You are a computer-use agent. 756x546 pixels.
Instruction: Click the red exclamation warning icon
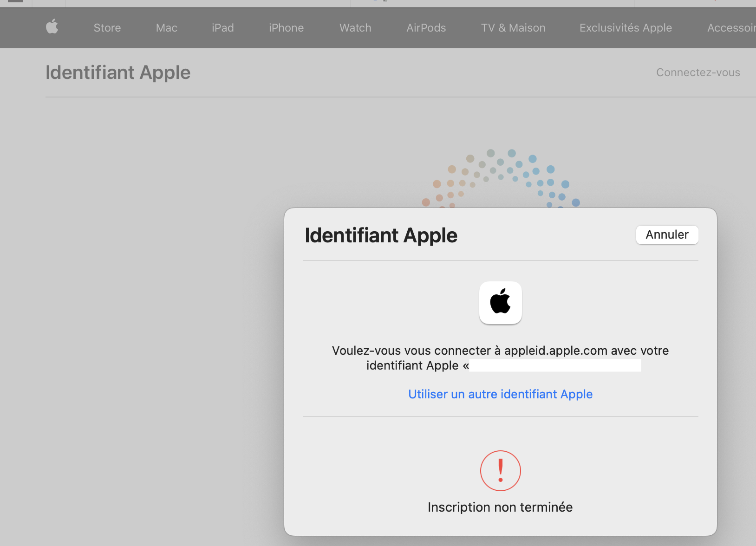pyautogui.click(x=501, y=471)
